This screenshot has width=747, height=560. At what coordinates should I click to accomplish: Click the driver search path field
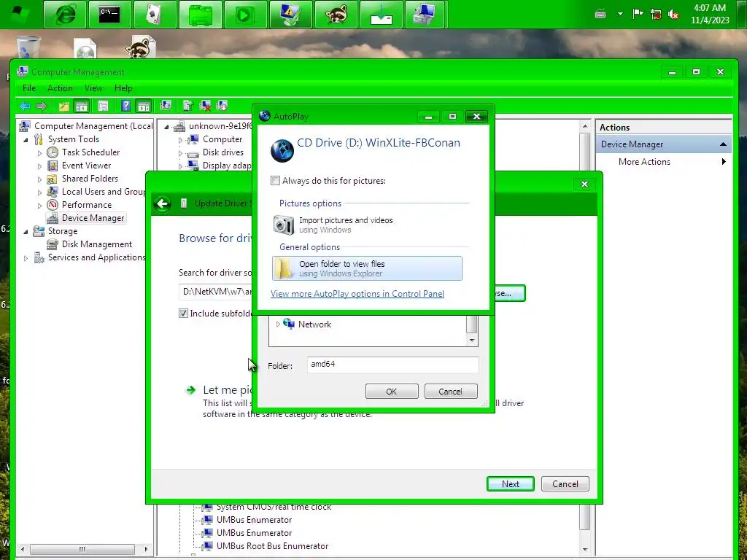[x=216, y=292]
